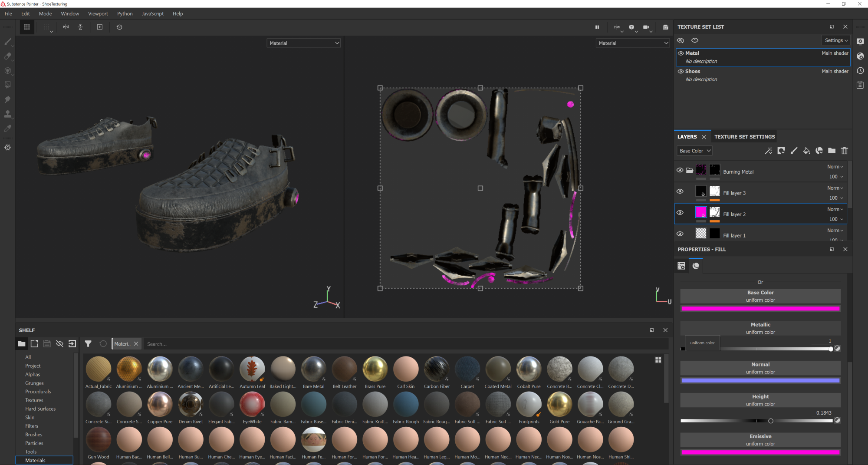Click the magenta Base Color swatch

[760, 309]
